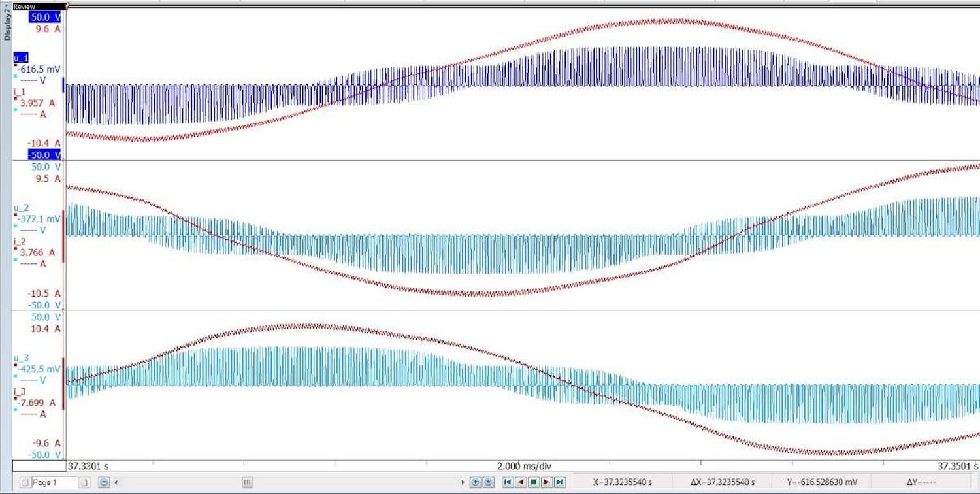Switch to the Review tab

click(x=23, y=5)
